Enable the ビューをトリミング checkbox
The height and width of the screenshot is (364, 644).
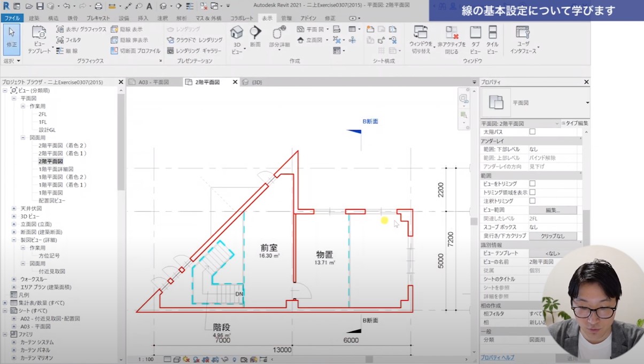click(532, 184)
